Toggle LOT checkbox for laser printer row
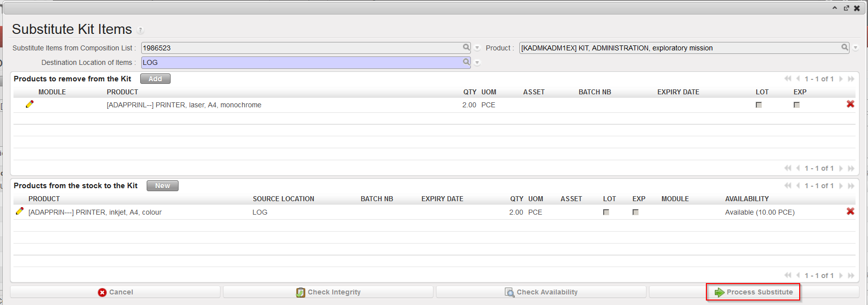Viewport: 868px width, 305px height. 758,105
